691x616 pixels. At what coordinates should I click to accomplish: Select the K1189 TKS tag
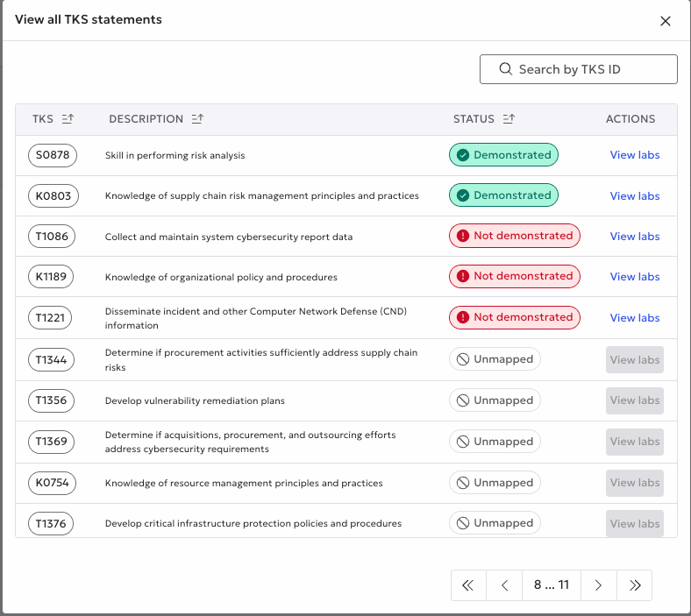point(51,277)
